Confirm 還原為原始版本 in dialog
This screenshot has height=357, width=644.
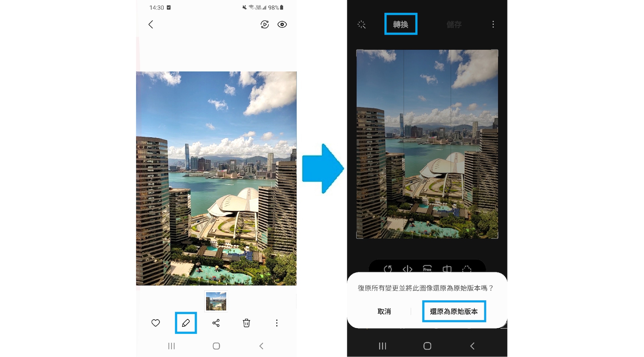point(454,311)
